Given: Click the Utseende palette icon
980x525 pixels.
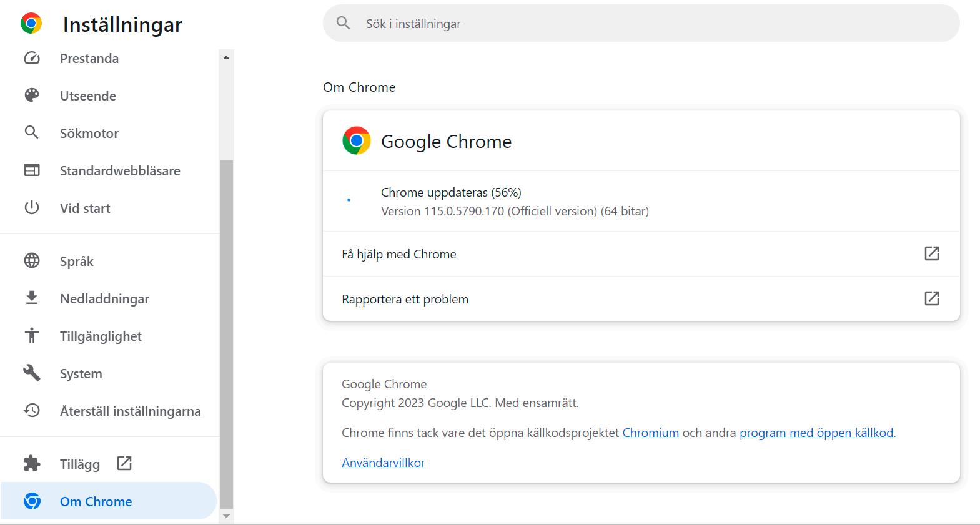Looking at the screenshot, I should coord(32,95).
